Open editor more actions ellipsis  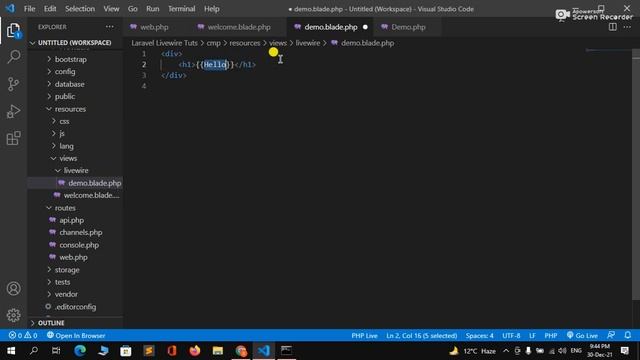point(627,27)
